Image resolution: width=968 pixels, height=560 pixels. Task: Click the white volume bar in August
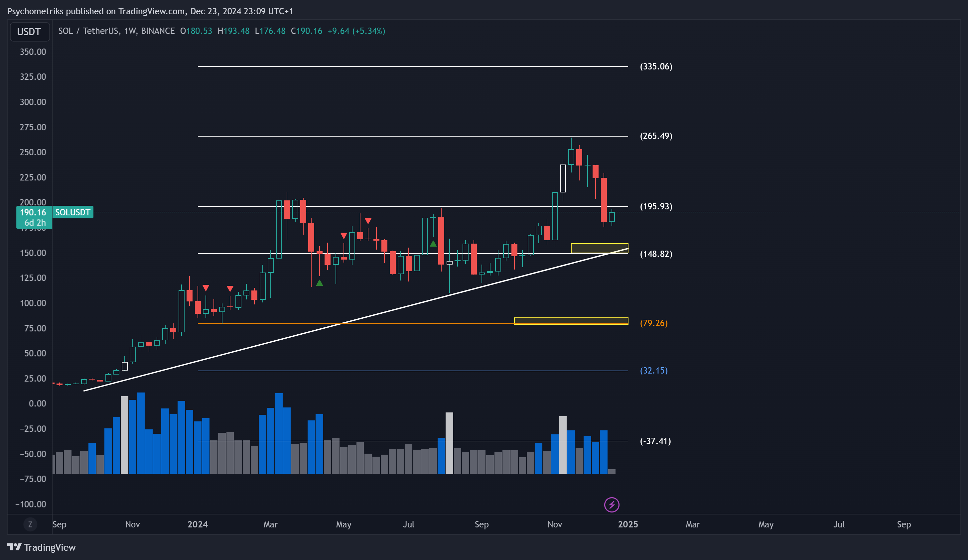pos(449,443)
